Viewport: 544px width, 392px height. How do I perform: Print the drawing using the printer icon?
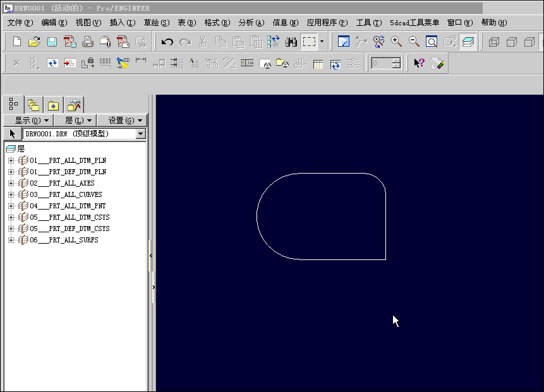(x=87, y=42)
